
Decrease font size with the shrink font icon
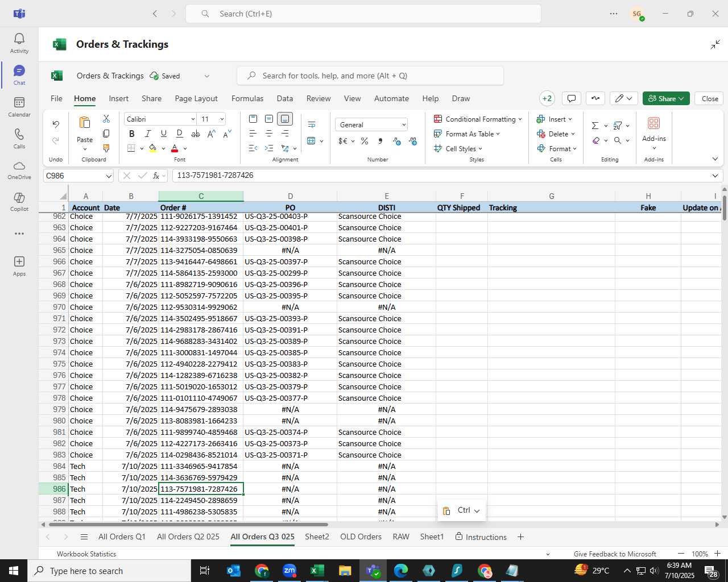[227, 134]
